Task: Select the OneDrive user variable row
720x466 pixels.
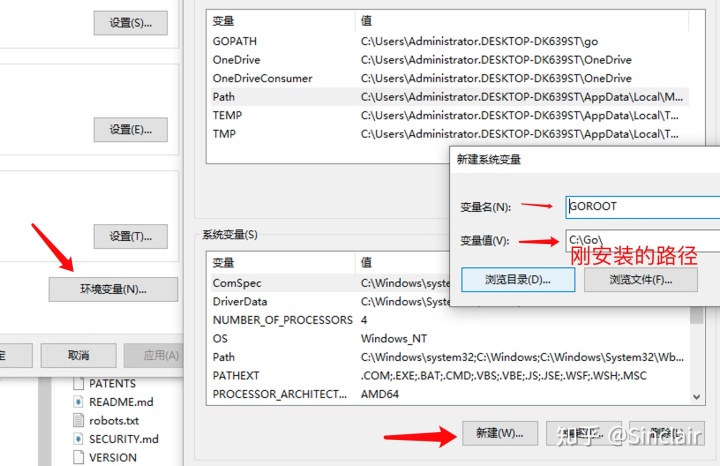Action: click(450, 60)
